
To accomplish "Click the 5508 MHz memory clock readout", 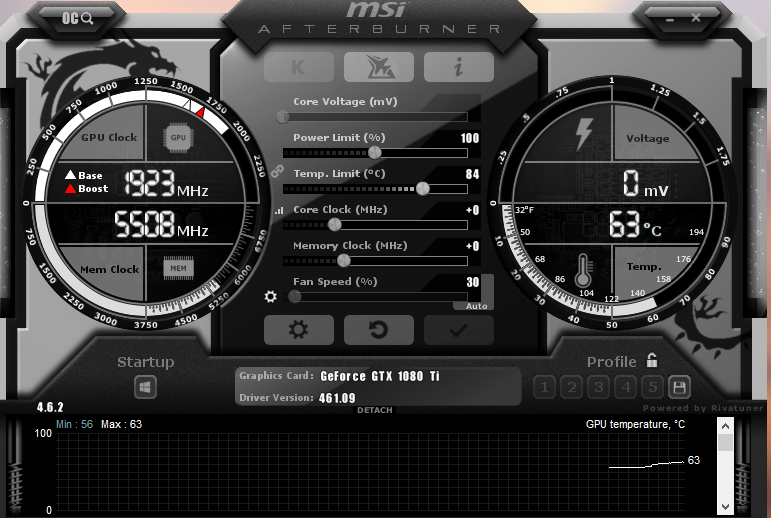I will pos(161,224).
